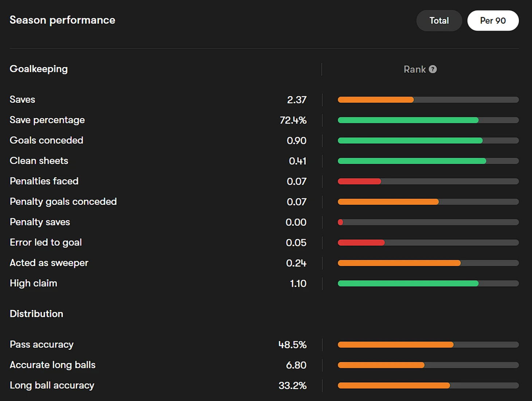Viewport: 532px width, 401px height.
Task: Click the Accurate long balls label
Action: (52, 365)
